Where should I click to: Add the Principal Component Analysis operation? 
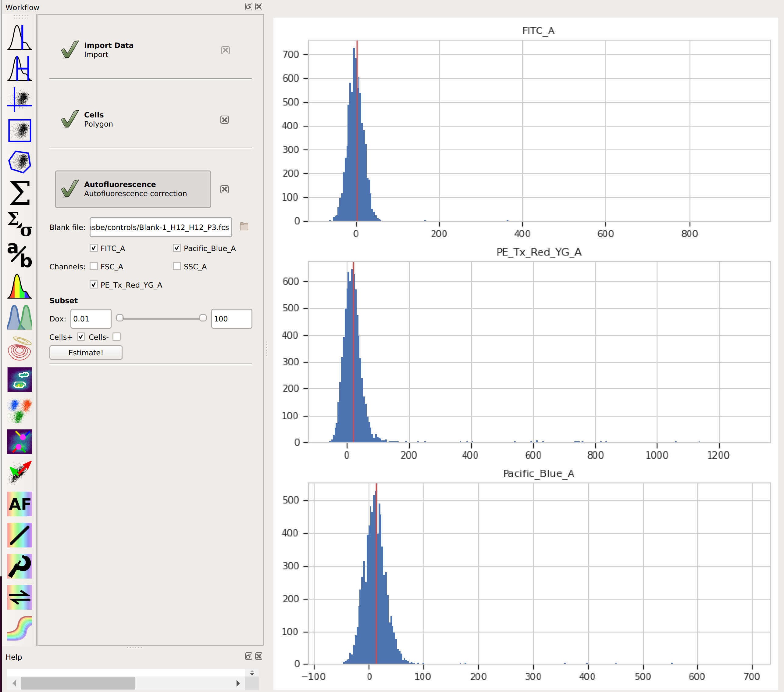point(20,473)
